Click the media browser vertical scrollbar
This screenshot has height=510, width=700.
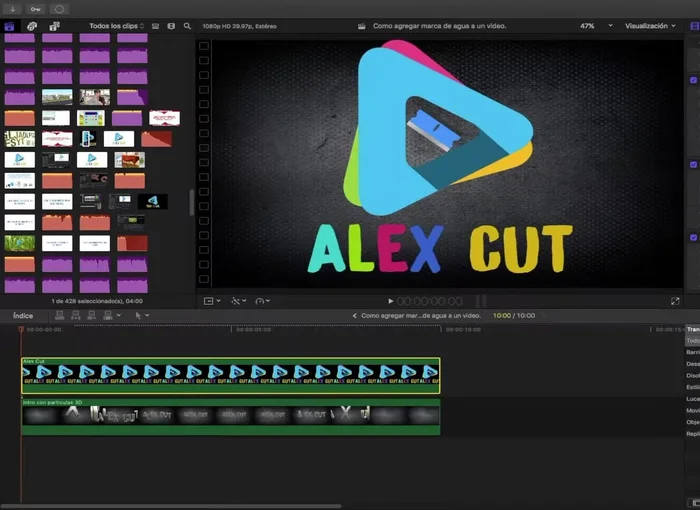click(191, 200)
